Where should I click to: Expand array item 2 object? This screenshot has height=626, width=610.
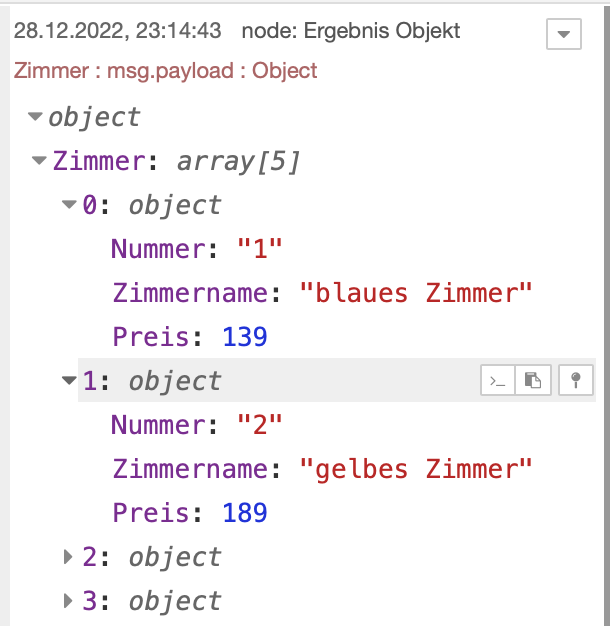(69, 556)
